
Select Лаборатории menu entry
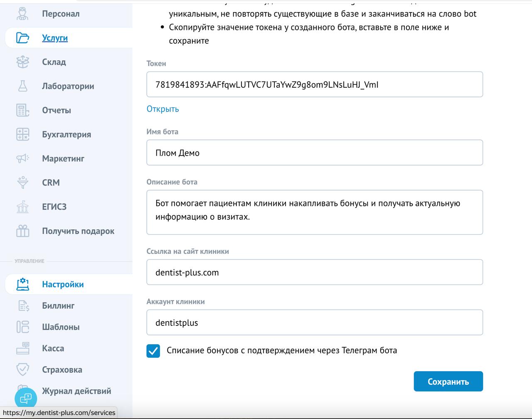pos(68,86)
